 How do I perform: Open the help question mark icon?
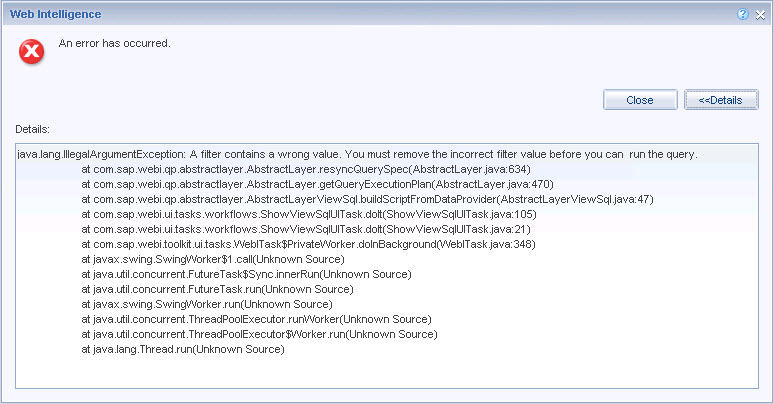click(743, 14)
